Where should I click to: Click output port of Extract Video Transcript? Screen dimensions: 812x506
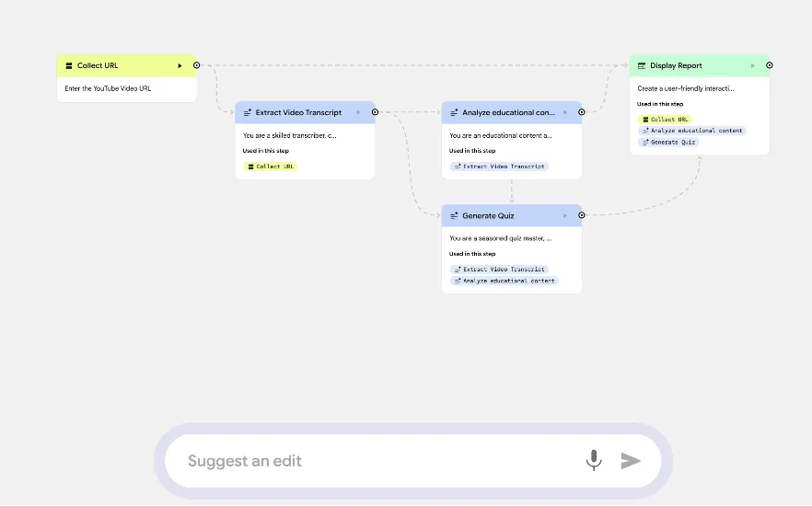375,112
